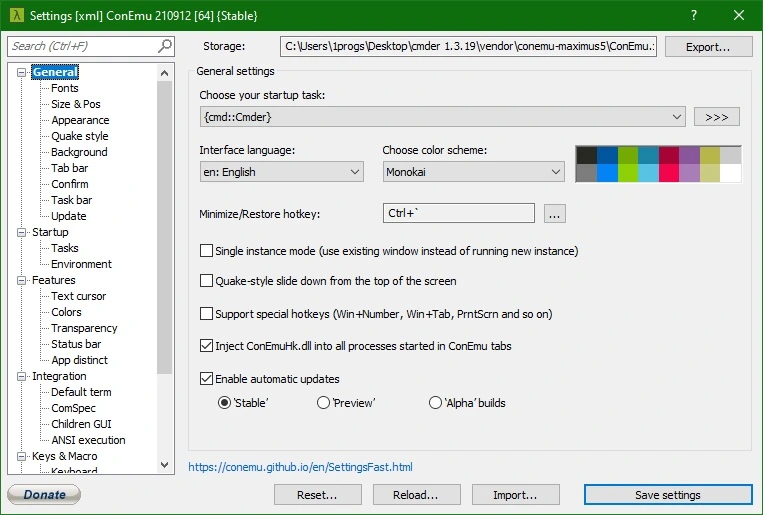Open the Size & Pos page
The height and width of the screenshot is (515, 763).
pos(76,104)
